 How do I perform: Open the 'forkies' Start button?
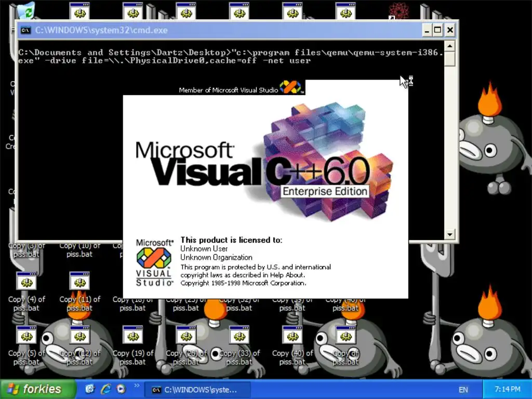38,389
